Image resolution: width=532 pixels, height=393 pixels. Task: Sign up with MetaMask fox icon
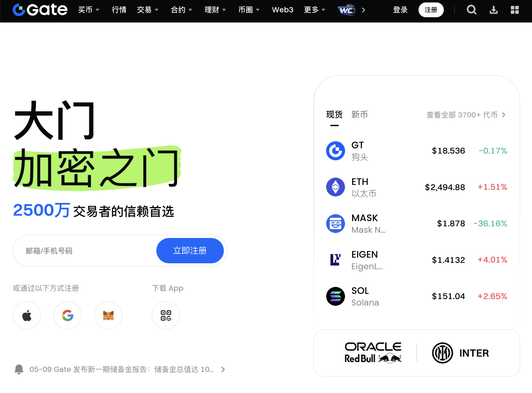coord(108,315)
